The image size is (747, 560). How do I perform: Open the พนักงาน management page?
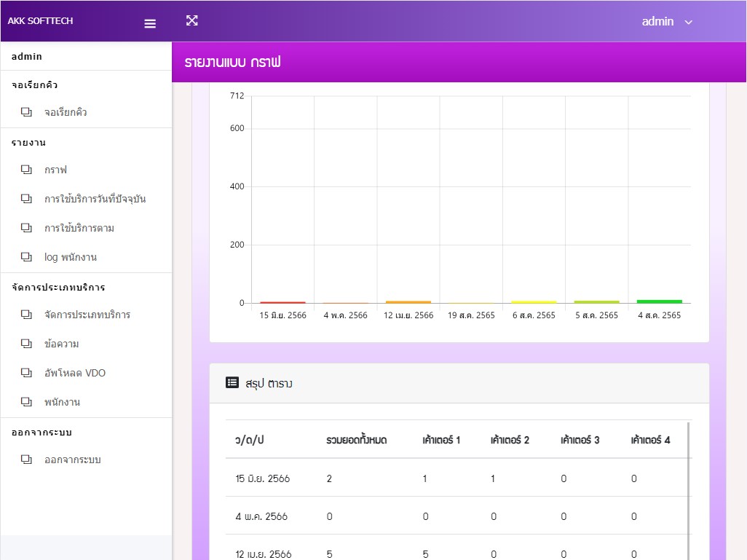(x=63, y=402)
